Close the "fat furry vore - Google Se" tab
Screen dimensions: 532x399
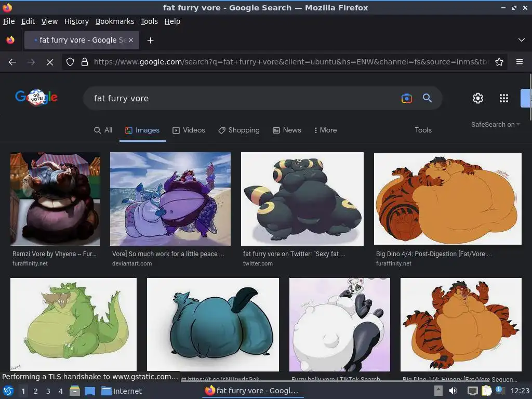(131, 40)
